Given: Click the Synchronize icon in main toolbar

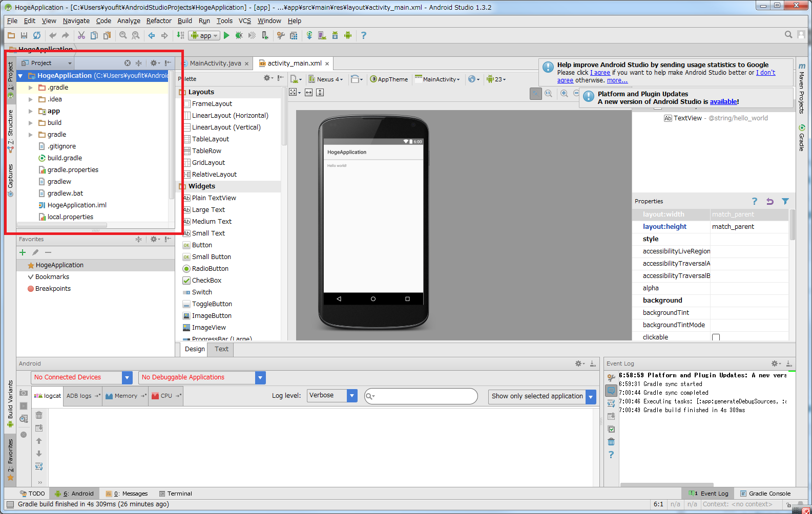Looking at the screenshot, I should click(x=37, y=35).
